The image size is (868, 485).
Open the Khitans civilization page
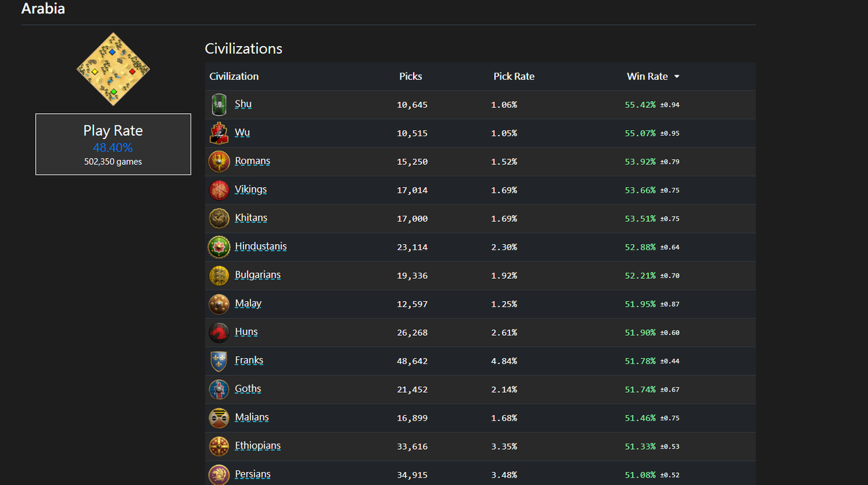tap(251, 218)
